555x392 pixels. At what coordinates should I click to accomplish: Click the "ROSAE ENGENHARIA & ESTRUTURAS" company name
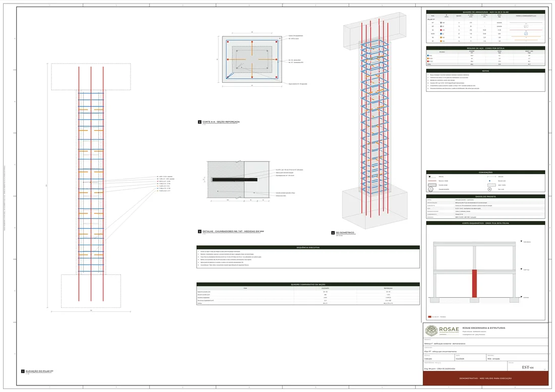pos(483,328)
